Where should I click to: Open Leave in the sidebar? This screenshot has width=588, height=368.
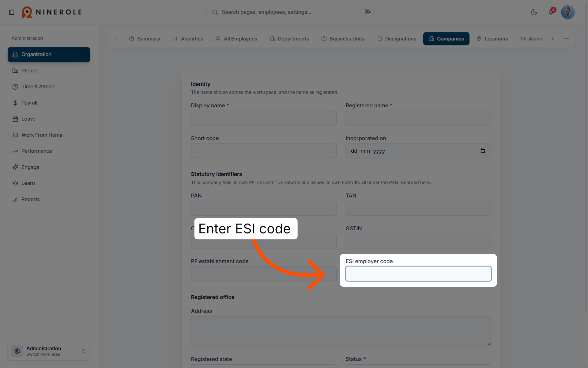tap(49, 119)
